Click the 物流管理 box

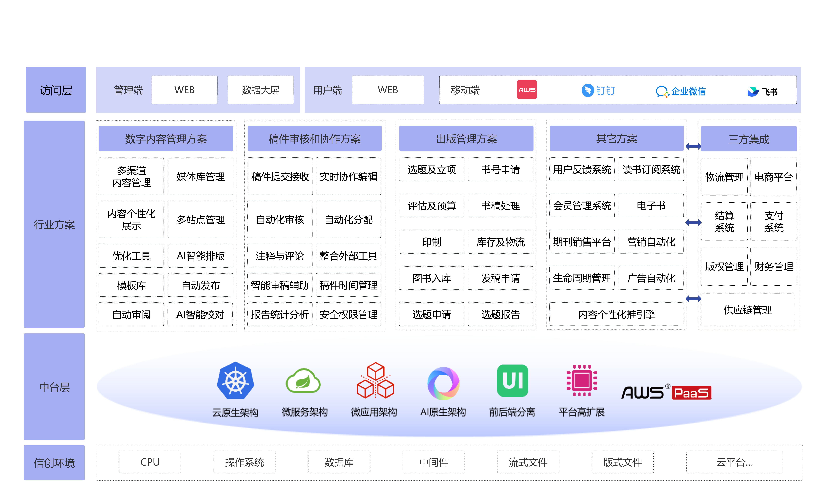724,176
